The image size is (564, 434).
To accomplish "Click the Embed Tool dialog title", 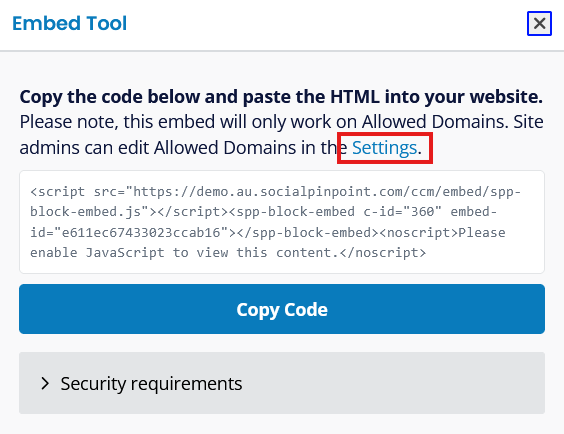I will click(69, 23).
